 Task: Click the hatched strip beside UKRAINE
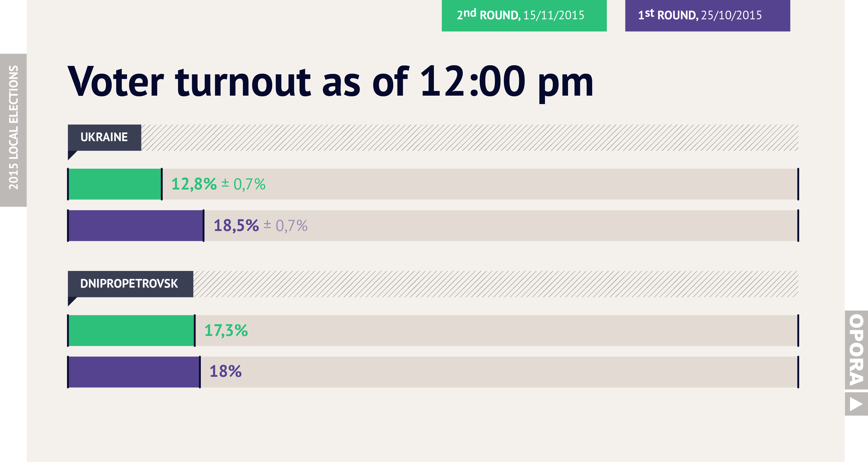(470, 138)
